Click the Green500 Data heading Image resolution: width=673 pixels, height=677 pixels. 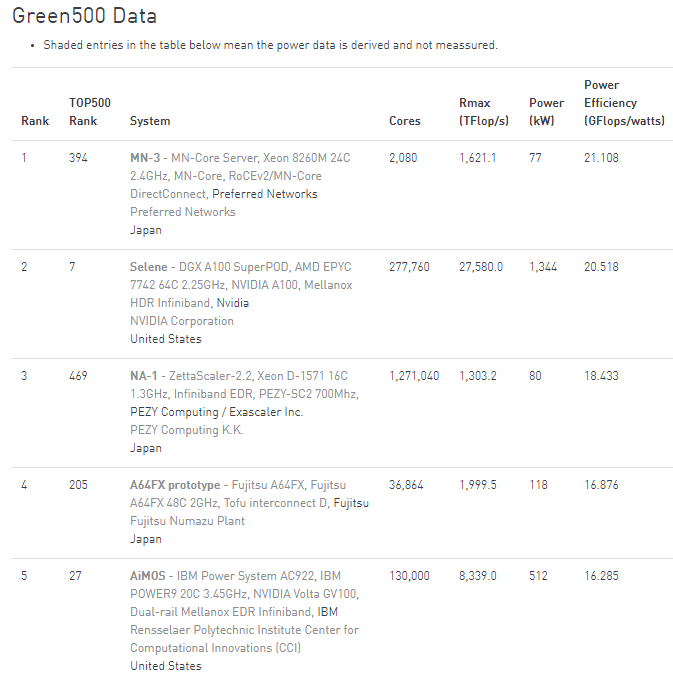(x=84, y=17)
